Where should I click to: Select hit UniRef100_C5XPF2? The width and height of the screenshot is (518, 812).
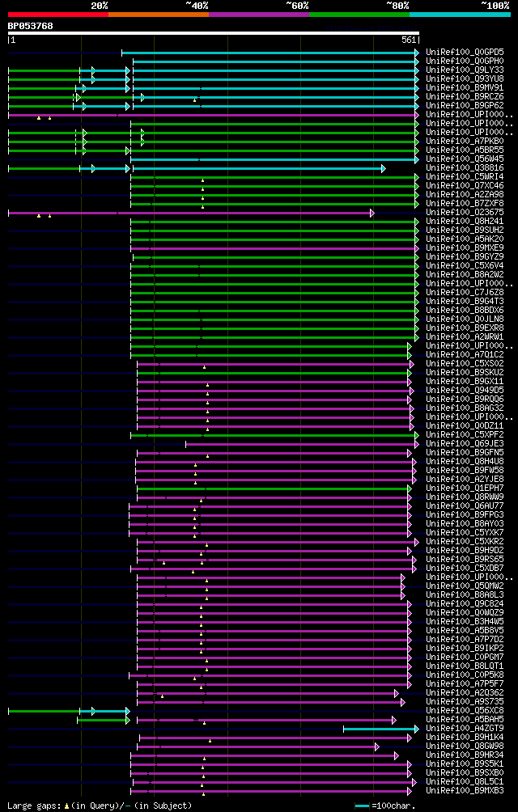(x=465, y=434)
